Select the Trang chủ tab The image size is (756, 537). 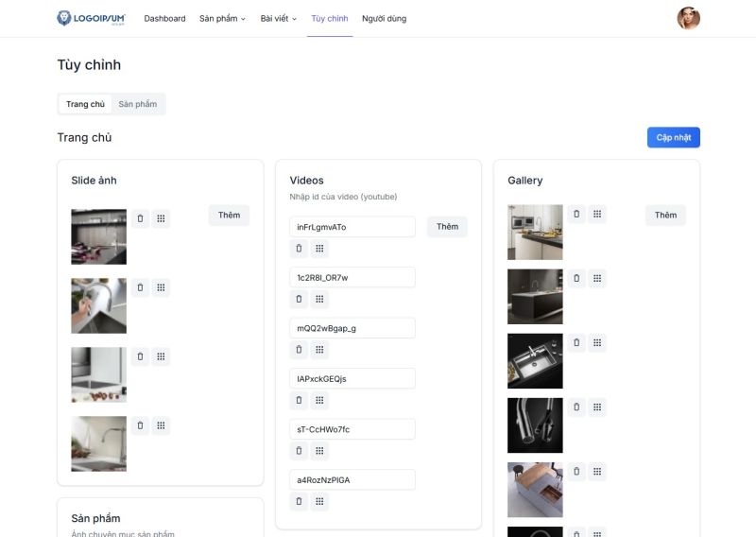point(85,104)
